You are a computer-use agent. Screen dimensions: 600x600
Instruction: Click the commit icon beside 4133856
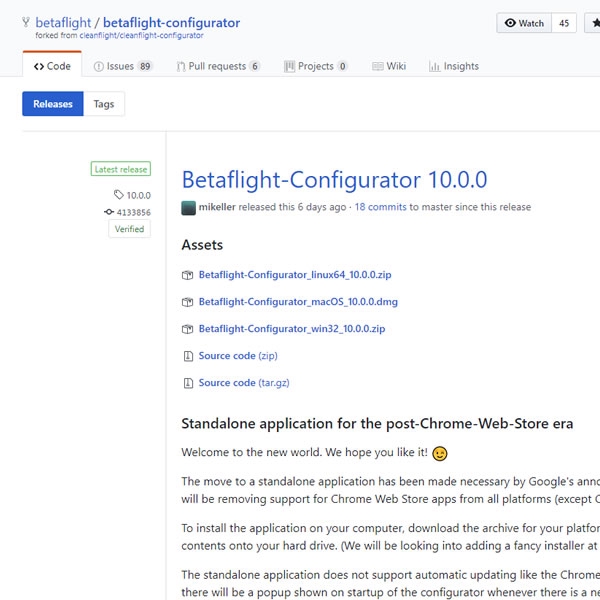tap(109, 212)
